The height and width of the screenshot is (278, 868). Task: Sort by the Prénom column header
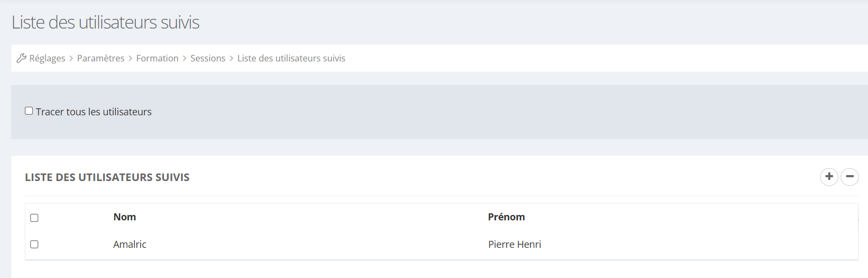pos(506,217)
